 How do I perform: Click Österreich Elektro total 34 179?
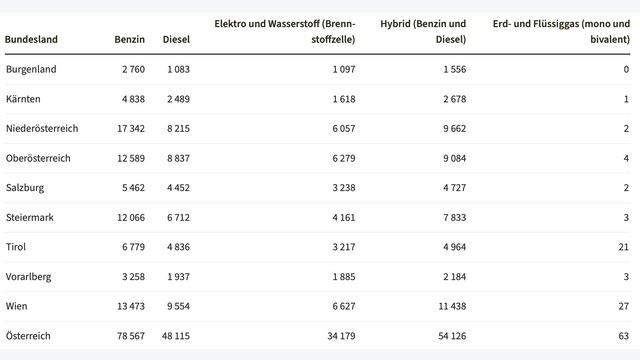(x=341, y=336)
